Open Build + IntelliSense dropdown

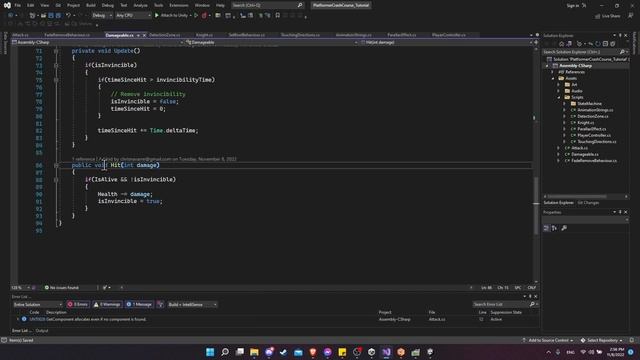[192, 304]
